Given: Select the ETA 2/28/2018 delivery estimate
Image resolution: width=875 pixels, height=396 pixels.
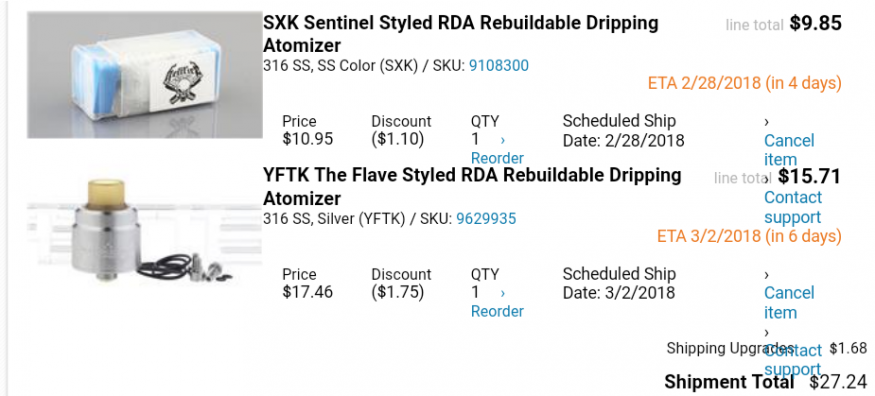Looking at the screenshot, I should 744,84.
